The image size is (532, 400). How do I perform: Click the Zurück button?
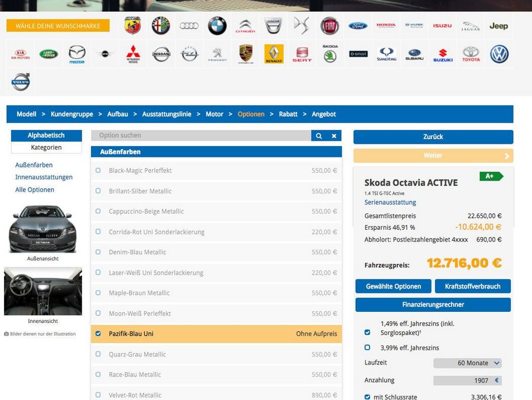click(433, 137)
